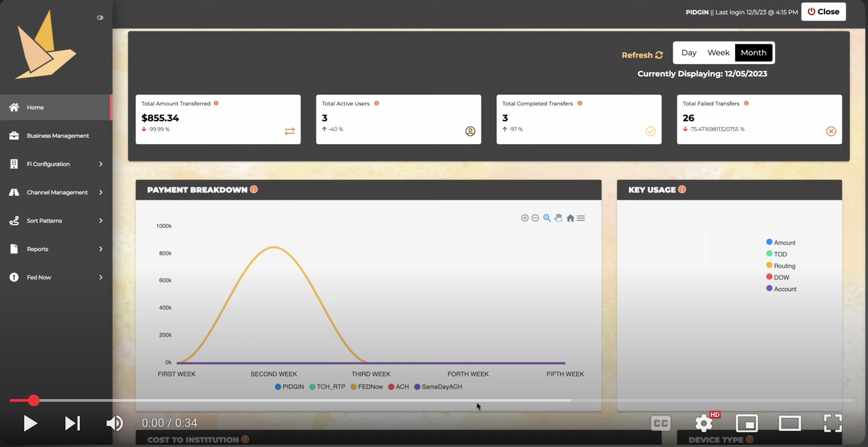Click the transfer arrows icon in amount card
This screenshot has width=868, height=447.
[x=290, y=131]
